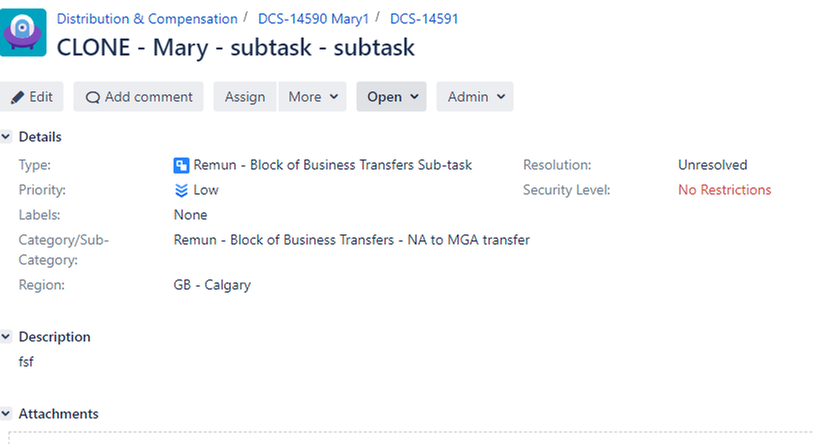Click the description text fsf
814x444 pixels.
tap(26, 361)
